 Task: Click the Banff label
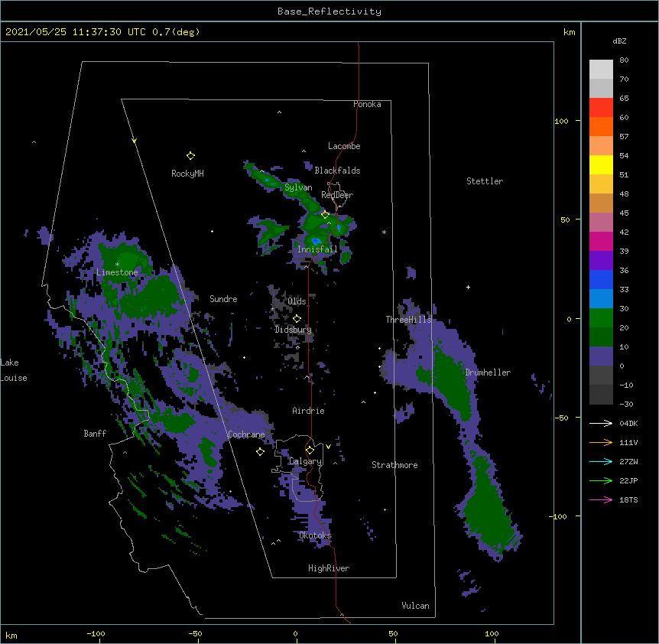[x=95, y=434]
